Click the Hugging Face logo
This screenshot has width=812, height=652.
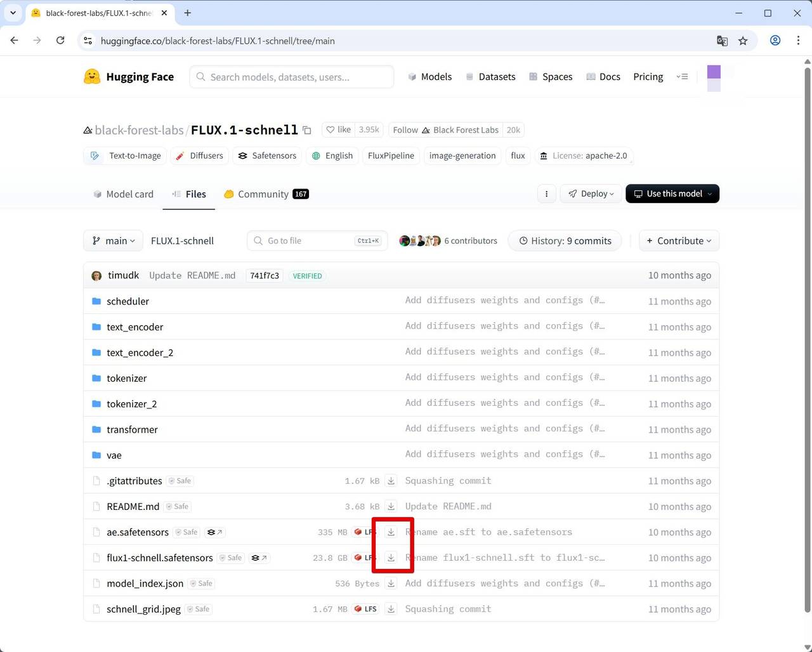(129, 77)
